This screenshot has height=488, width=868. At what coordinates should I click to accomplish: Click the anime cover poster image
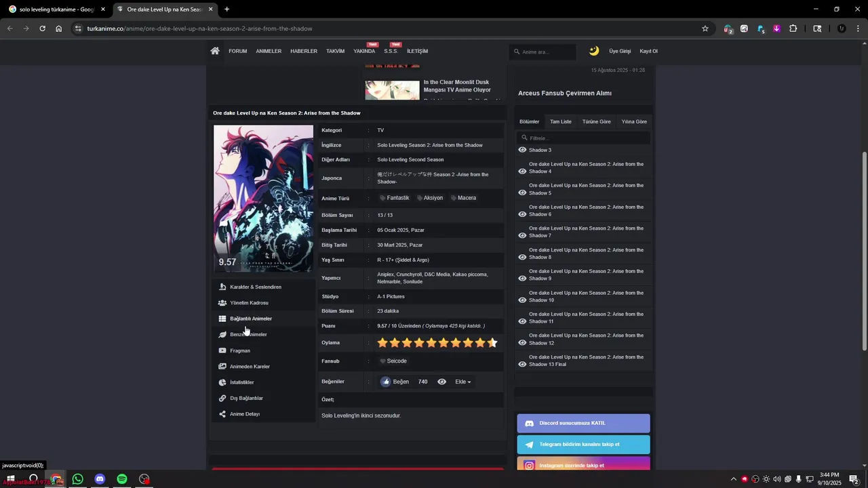[263, 199]
